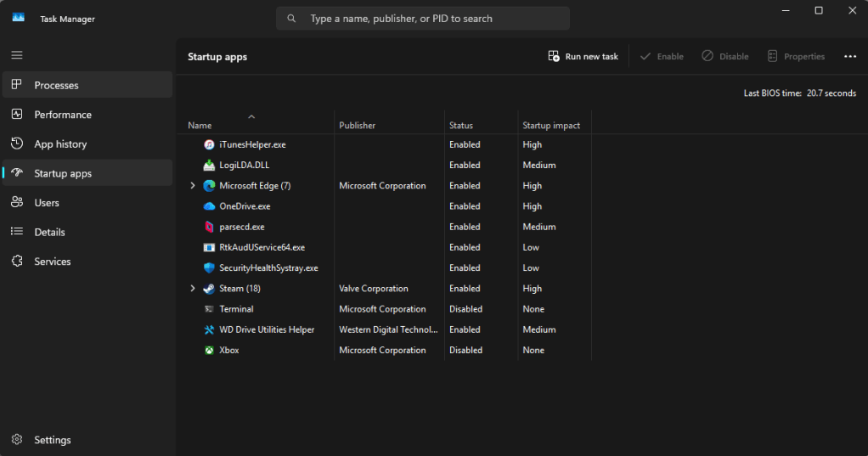Open Task Manager Settings

[x=87, y=440]
